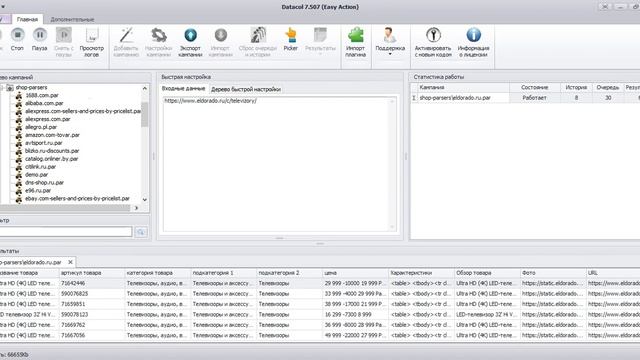Sort by Кампания column header
The width and height of the screenshot is (640, 360).
coord(463,87)
